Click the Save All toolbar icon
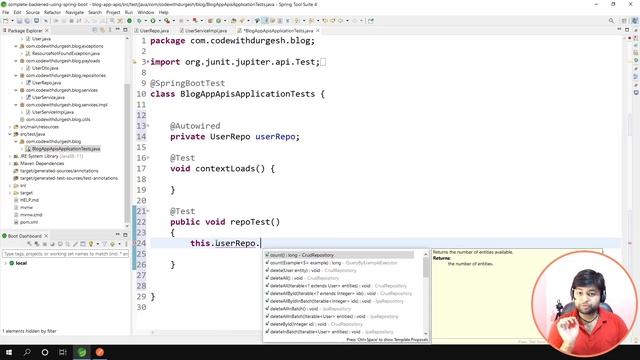 pyautogui.click(x=27, y=21)
